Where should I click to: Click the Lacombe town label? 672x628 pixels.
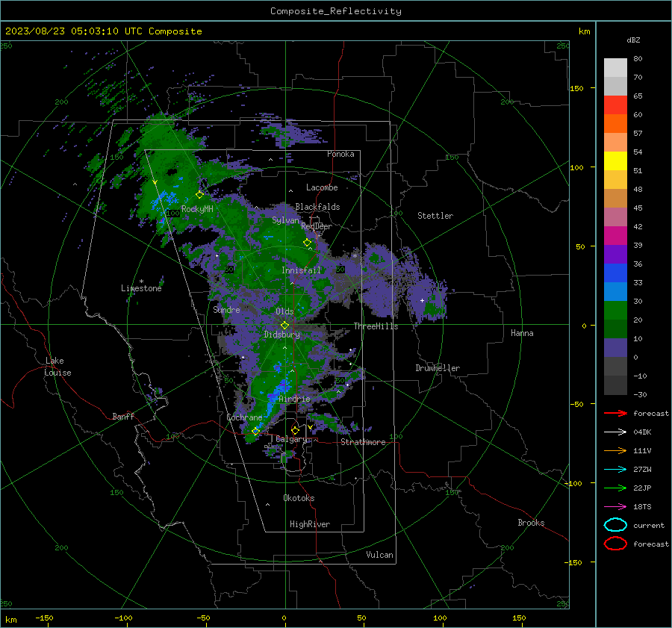pos(322,187)
